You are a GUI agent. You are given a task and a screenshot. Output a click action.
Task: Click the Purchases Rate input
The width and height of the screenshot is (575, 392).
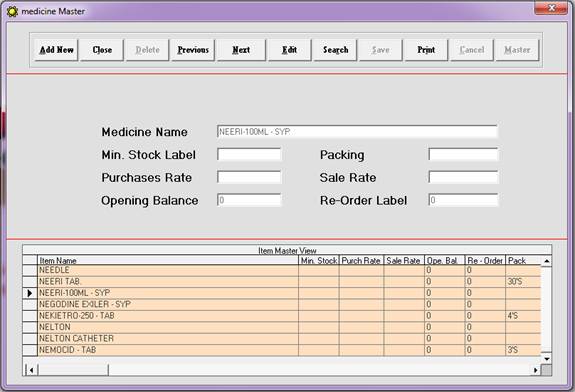tap(249, 177)
